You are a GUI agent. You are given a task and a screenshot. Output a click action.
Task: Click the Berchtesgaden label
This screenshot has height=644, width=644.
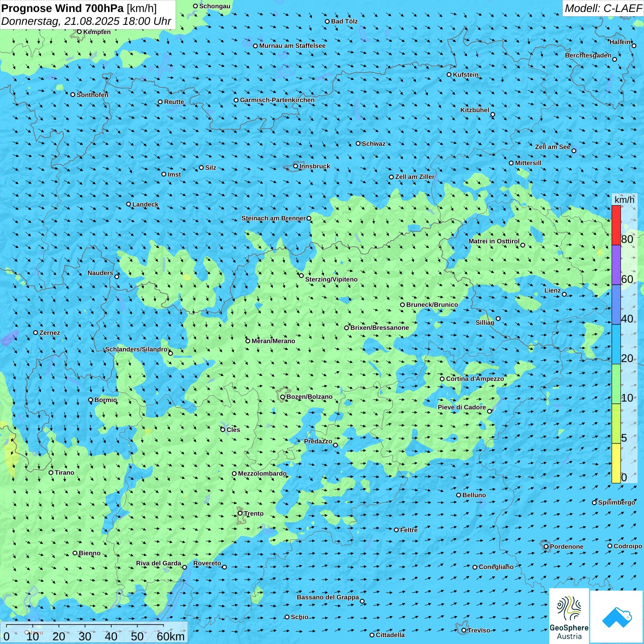coord(588,55)
